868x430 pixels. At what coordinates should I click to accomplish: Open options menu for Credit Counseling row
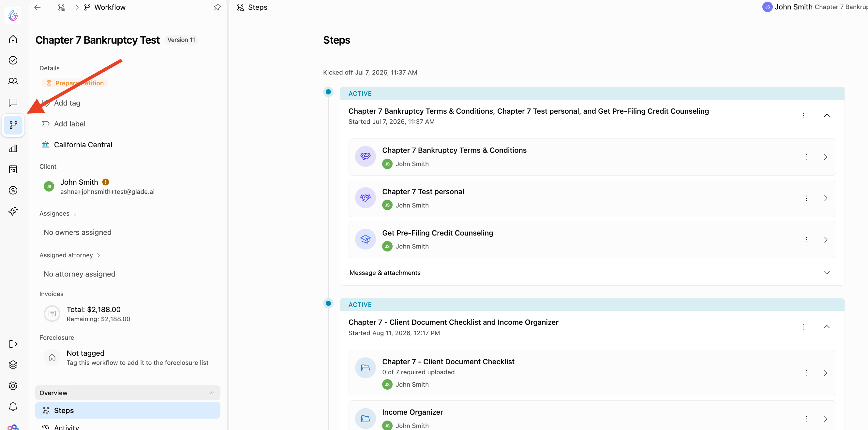(x=806, y=240)
